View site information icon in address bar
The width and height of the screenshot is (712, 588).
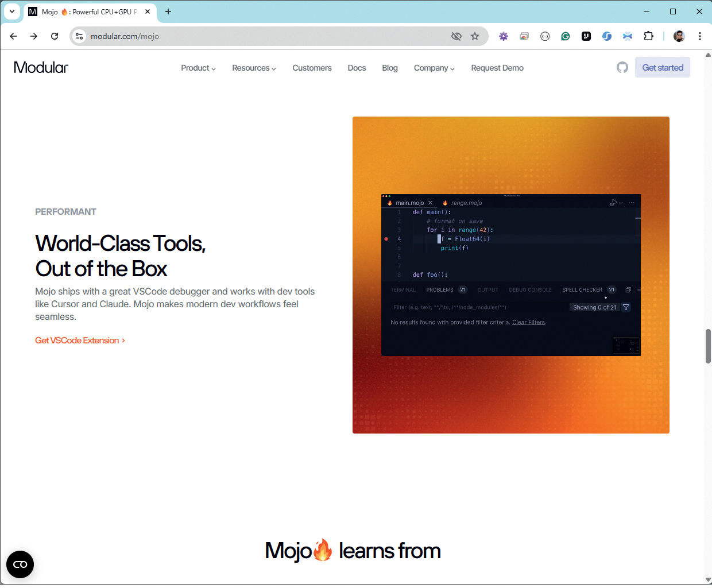[x=80, y=36]
